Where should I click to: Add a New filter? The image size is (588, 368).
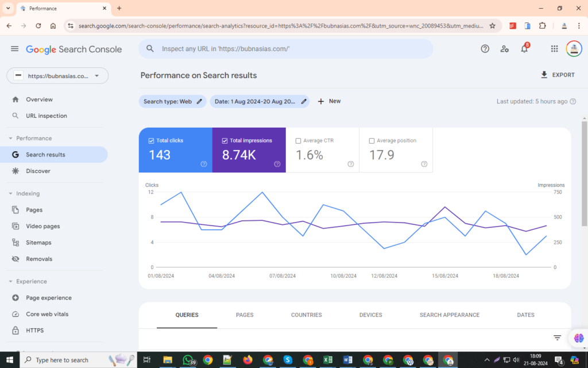tap(329, 101)
